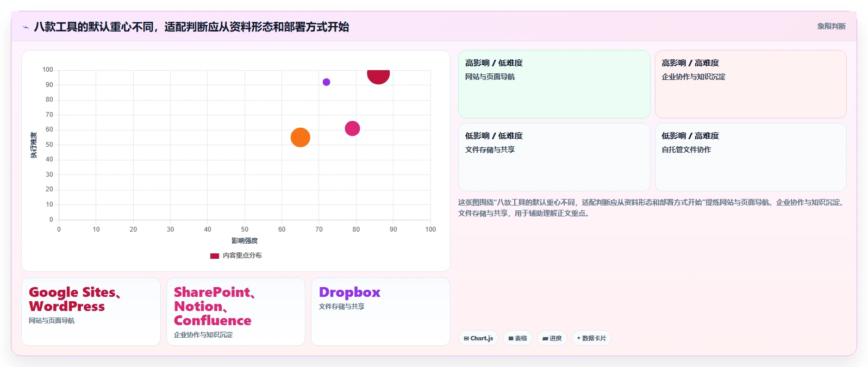
Task: Click the 自托管文件协作 text
Action: coord(686,150)
